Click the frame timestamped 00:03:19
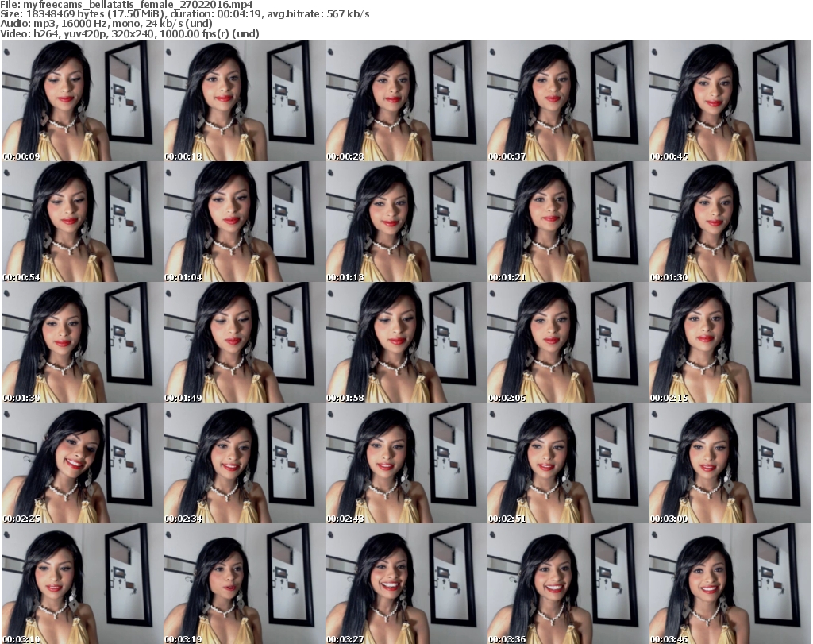The height and width of the screenshot is (644, 813). pyautogui.click(x=245, y=584)
